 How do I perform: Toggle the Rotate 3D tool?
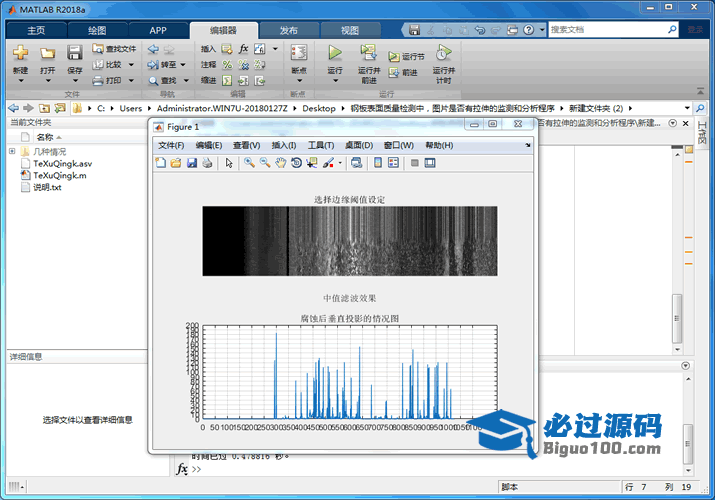[296, 163]
